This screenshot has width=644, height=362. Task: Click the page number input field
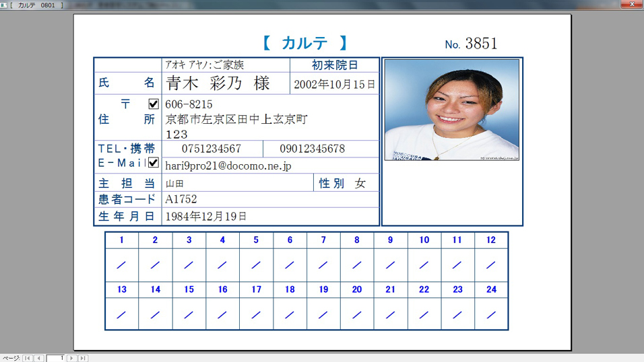click(x=55, y=359)
